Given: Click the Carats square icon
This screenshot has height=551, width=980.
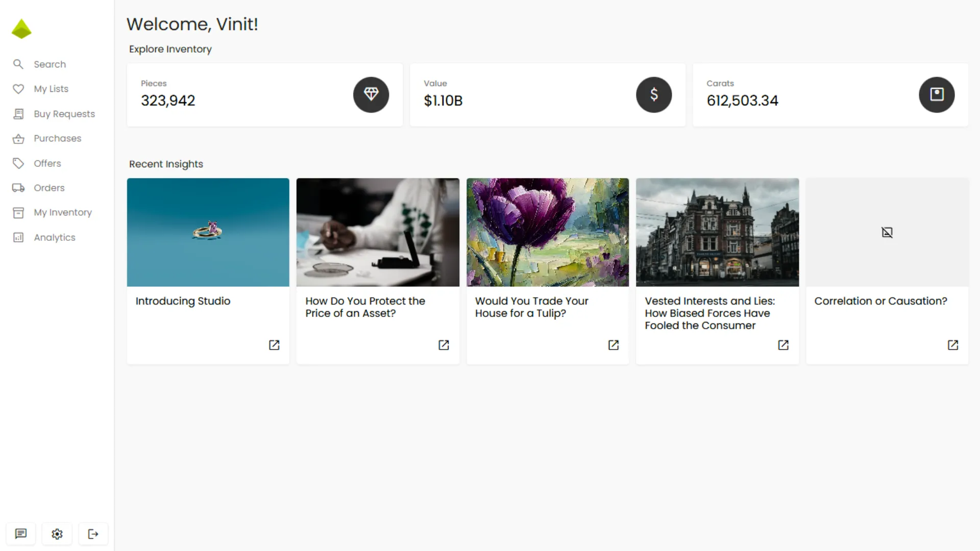Looking at the screenshot, I should (937, 94).
